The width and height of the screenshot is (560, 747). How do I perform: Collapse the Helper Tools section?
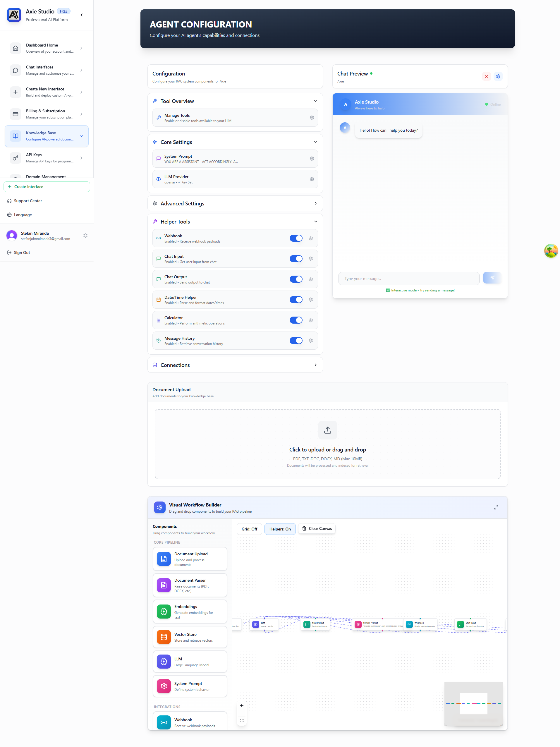pyautogui.click(x=315, y=221)
